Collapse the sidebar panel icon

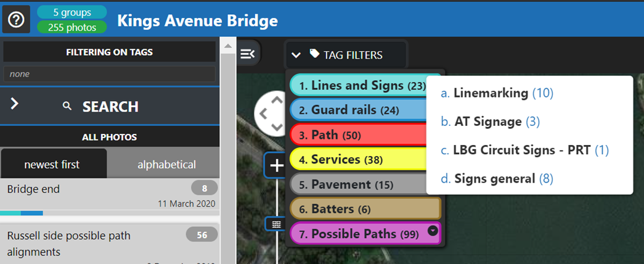tap(247, 54)
